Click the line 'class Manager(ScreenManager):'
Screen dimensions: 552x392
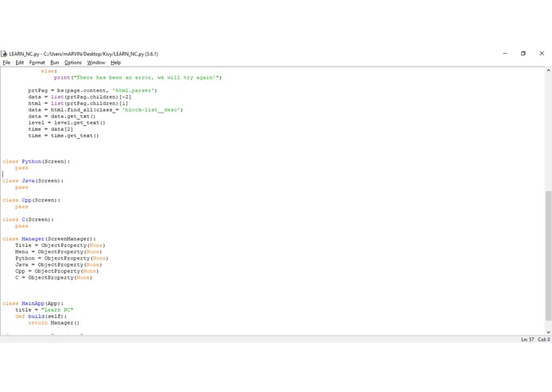coord(49,239)
